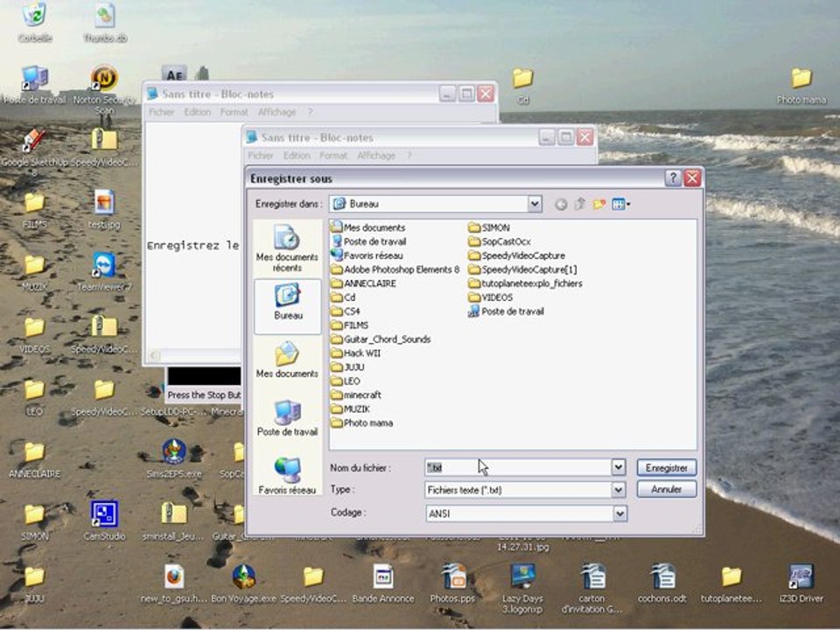Select the Lazy Days 3.logonxp desktop icon
The height and width of the screenshot is (630, 840).
[523, 588]
